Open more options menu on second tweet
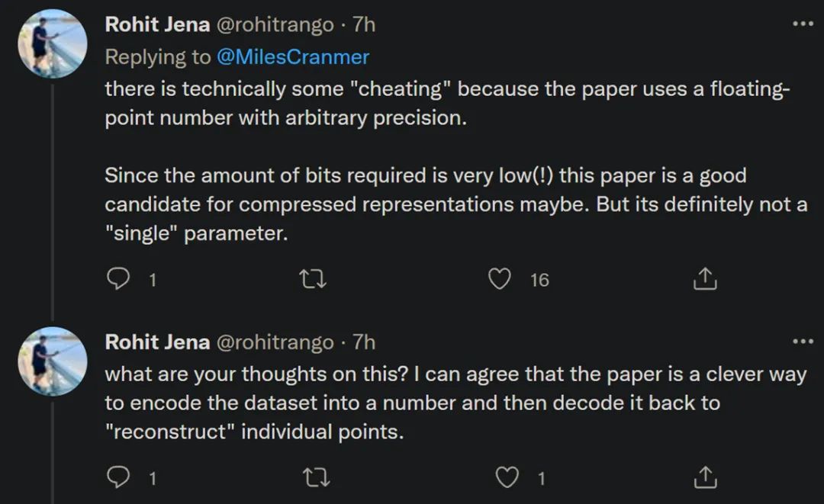This screenshot has height=504, width=824. (x=803, y=342)
